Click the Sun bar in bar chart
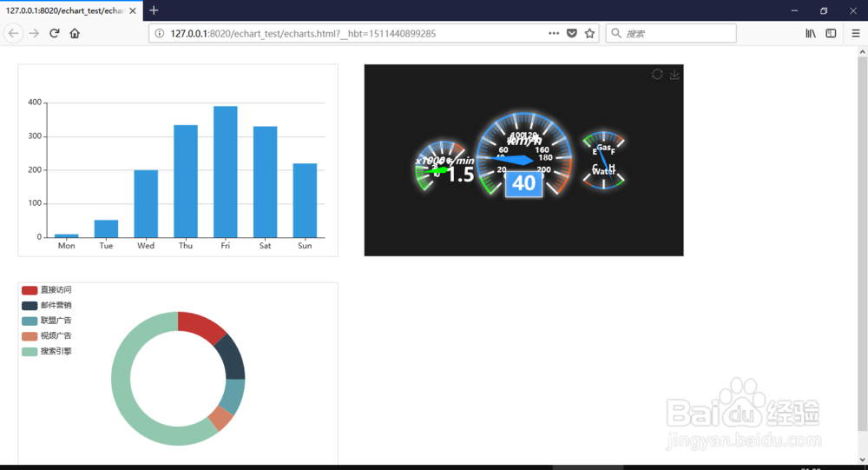Image resolution: width=868 pixels, height=470 pixels. (305, 201)
